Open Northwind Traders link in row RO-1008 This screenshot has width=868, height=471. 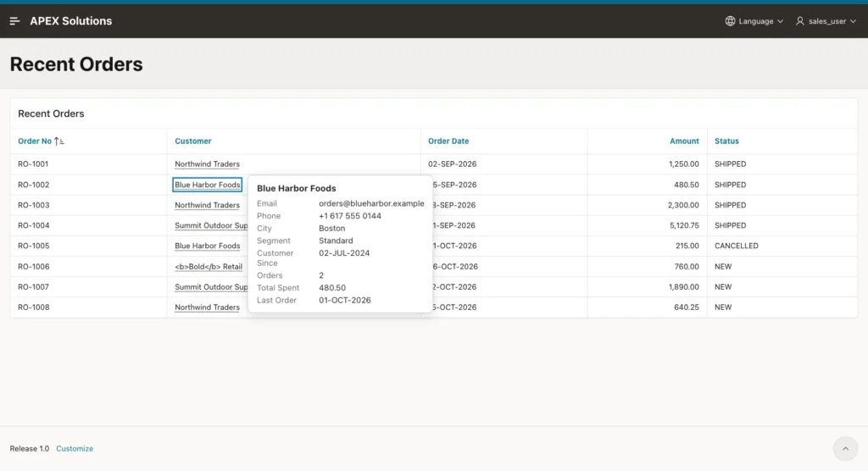[x=207, y=308]
